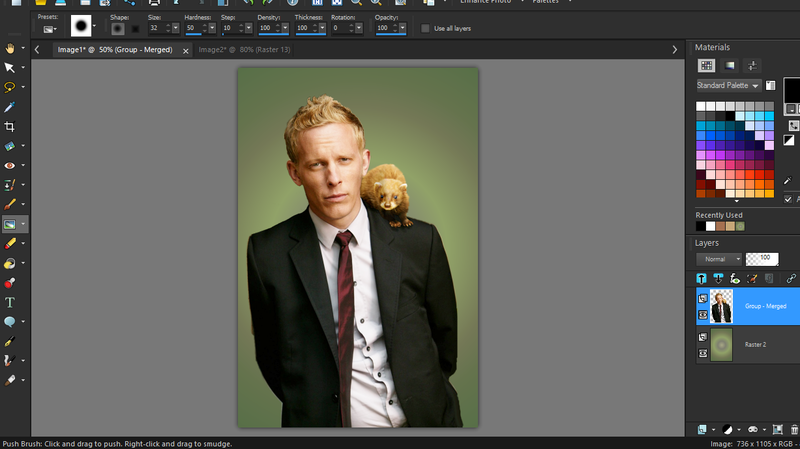Select the round brush shape button
Screen dimensions: 800x449
tap(118, 29)
